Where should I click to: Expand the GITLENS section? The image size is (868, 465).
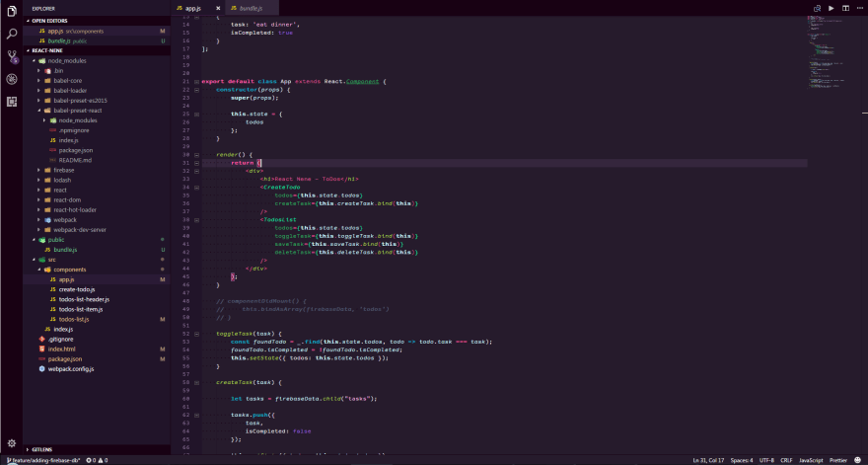97,449
